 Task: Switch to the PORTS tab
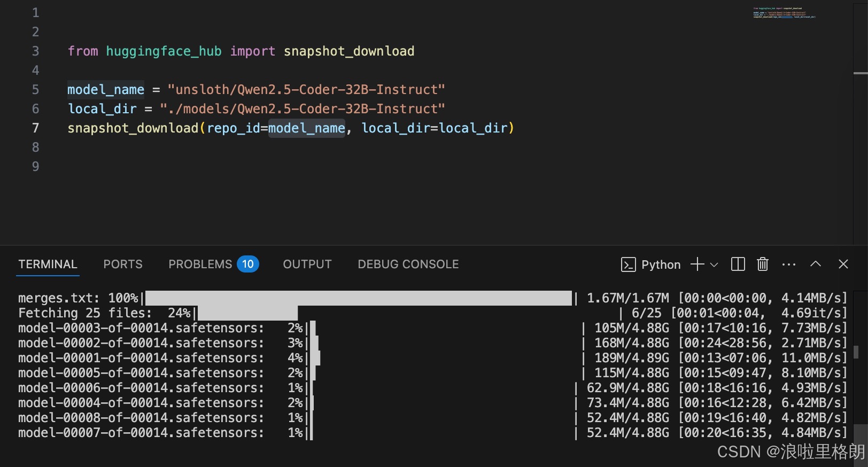[x=123, y=264]
